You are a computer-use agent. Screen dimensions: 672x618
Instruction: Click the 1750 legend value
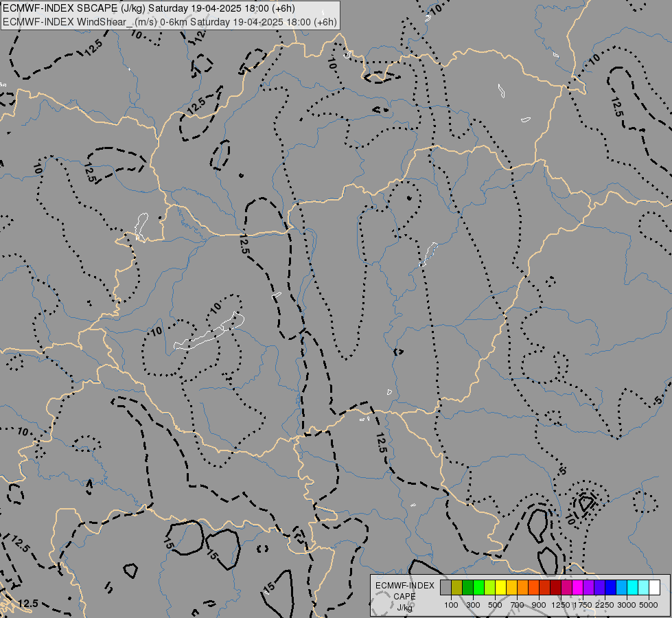pyautogui.click(x=583, y=605)
